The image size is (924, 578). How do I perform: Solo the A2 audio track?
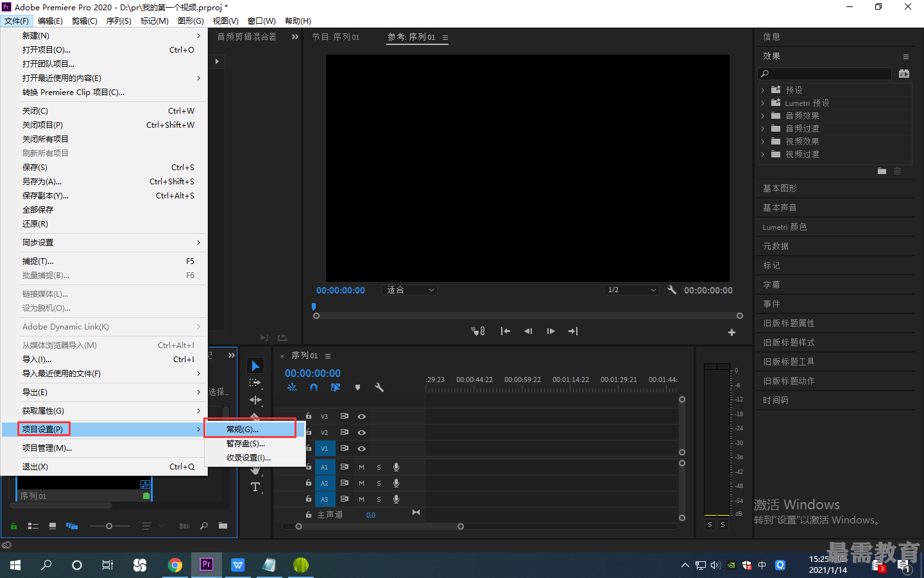[379, 483]
